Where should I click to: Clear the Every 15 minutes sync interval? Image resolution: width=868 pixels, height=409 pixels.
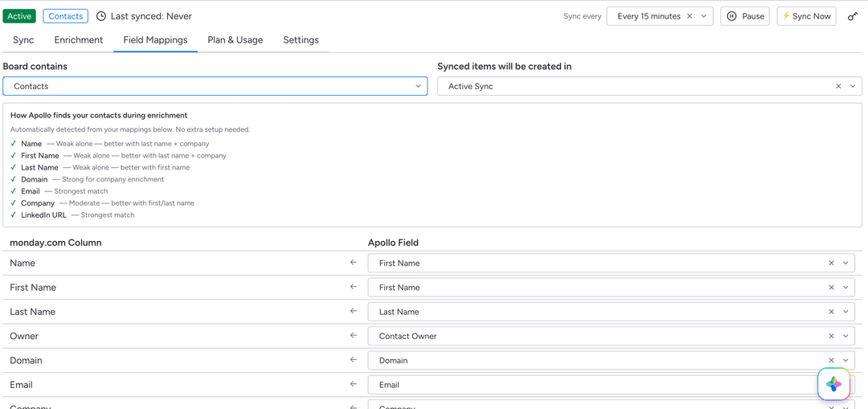tap(690, 17)
